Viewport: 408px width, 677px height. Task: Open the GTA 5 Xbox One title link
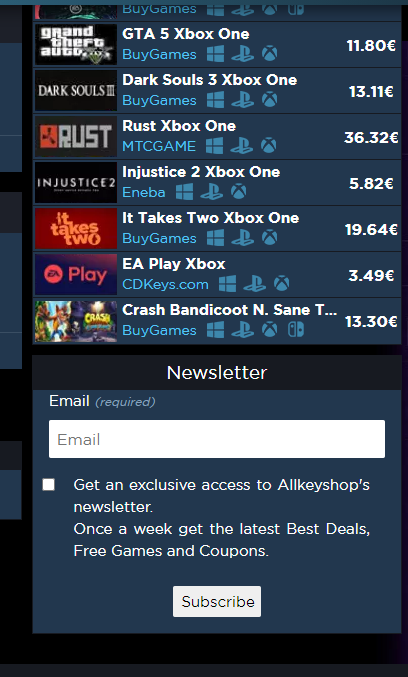coord(186,34)
